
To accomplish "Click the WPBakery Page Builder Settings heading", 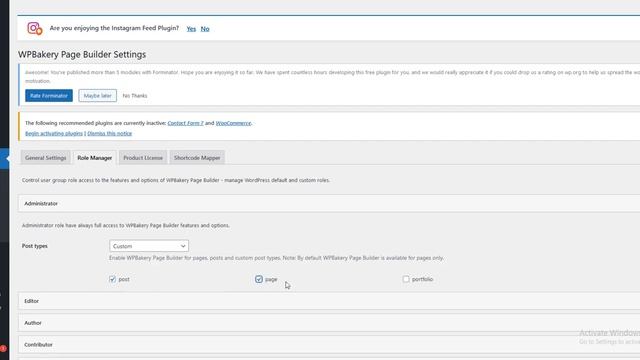I will click(82, 54).
